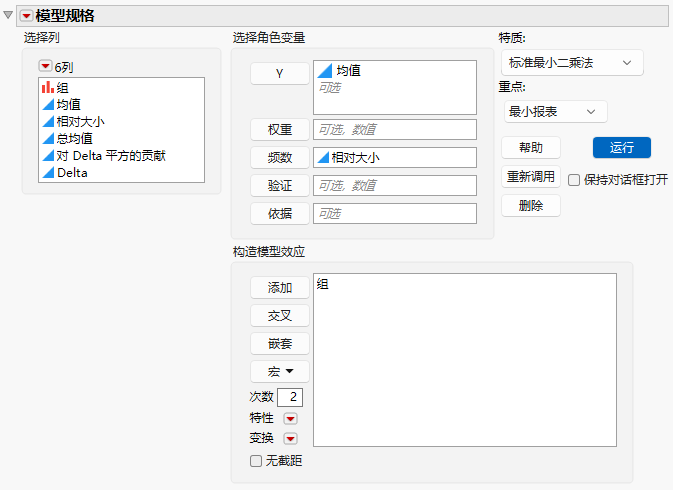Click the 依据 role button
Viewport: 673px width, 490px height.
point(280,213)
